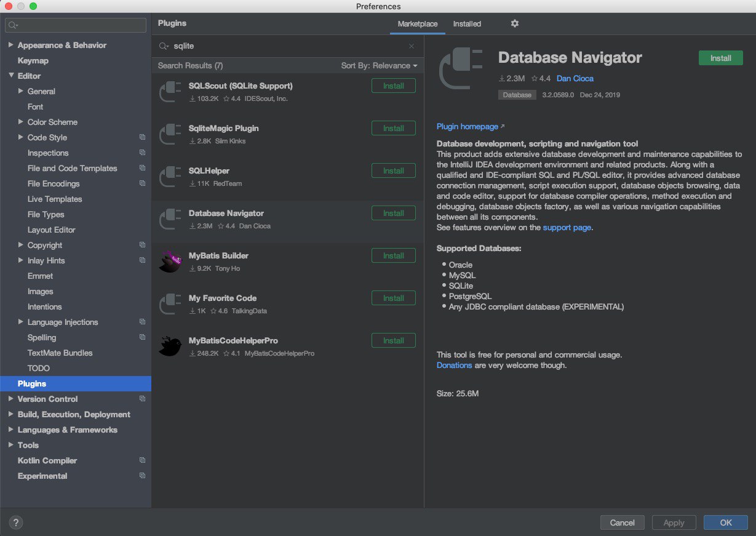Click the MyBatis Builder bird icon
This screenshot has height=536, width=756.
coord(170,261)
